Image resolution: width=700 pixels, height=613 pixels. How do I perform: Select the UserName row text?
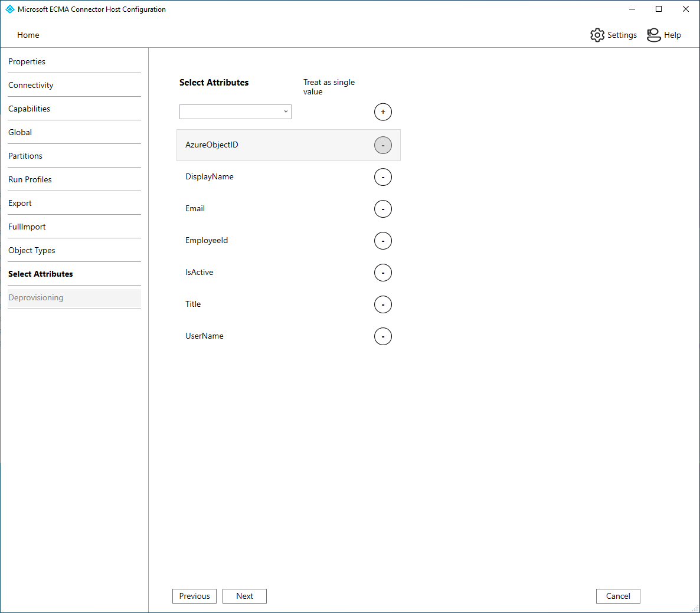204,336
